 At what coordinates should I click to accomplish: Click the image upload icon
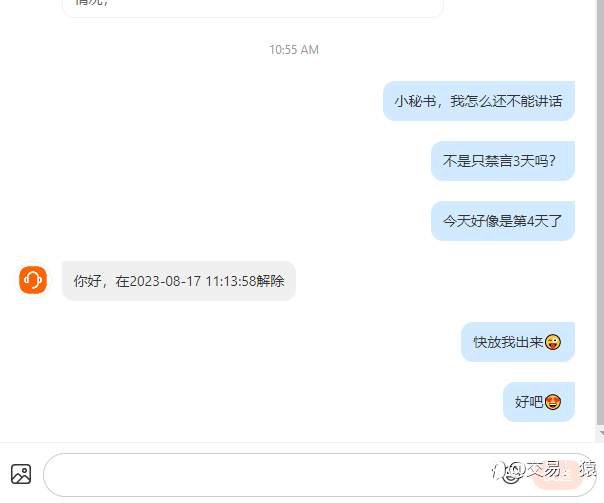(21, 474)
